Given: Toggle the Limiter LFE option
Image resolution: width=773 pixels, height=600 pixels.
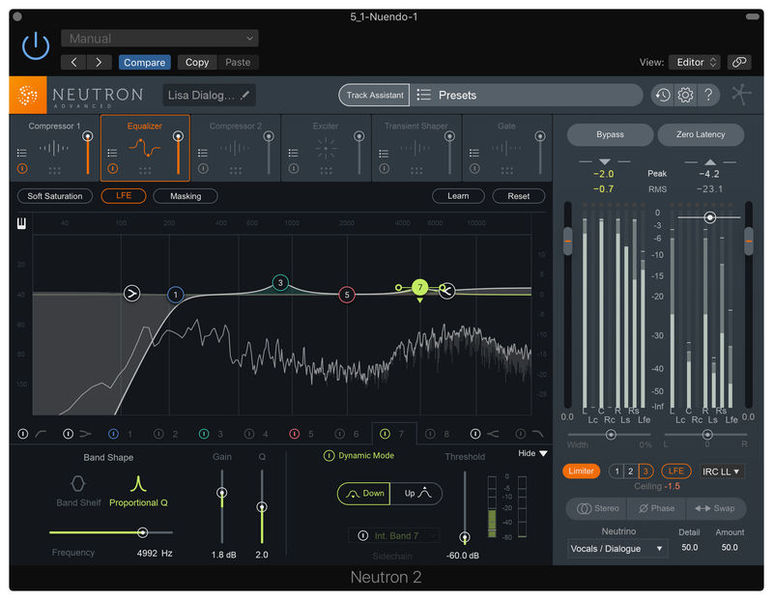Looking at the screenshot, I should pyautogui.click(x=676, y=471).
